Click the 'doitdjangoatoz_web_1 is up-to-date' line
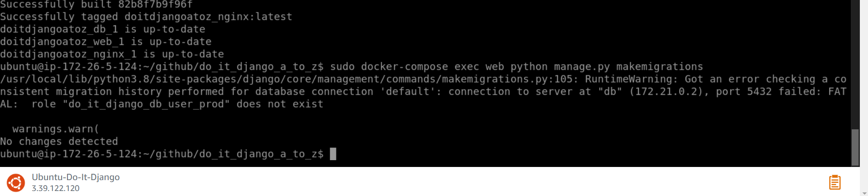 coord(106,42)
